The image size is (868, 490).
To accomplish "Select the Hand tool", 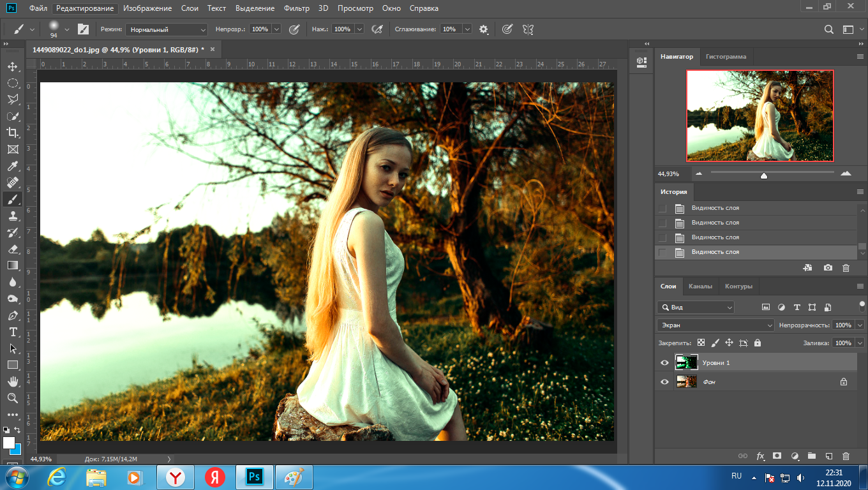I will click(x=13, y=382).
